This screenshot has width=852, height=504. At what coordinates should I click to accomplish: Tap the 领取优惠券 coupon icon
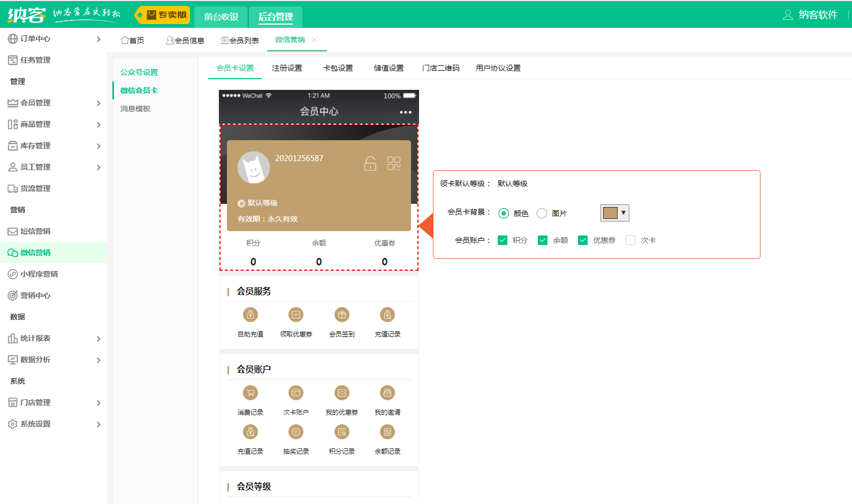click(296, 315)
